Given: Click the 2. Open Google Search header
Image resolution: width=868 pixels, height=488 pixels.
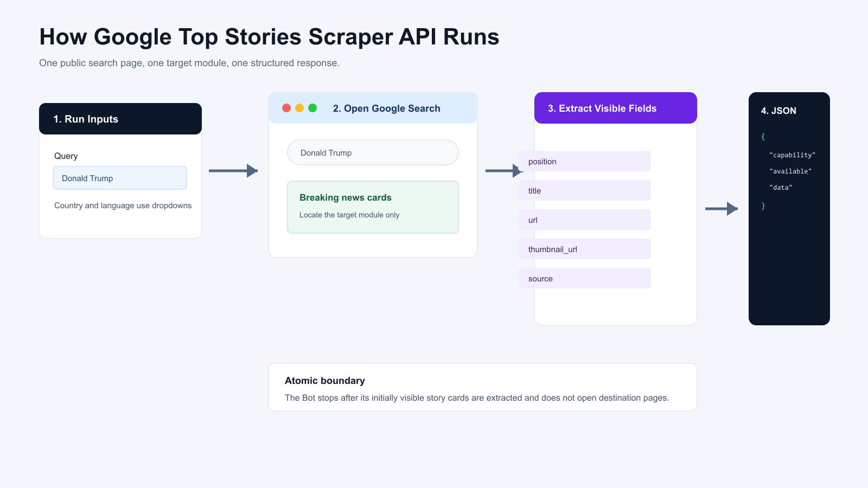Looking at the screenshot, I should 373,108.
